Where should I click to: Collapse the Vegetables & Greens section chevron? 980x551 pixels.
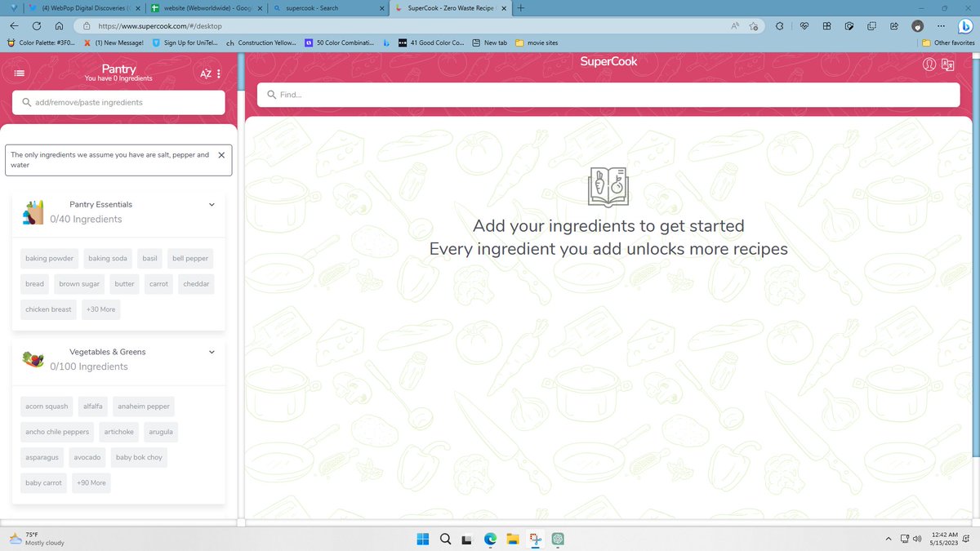[x=212, y=352]
